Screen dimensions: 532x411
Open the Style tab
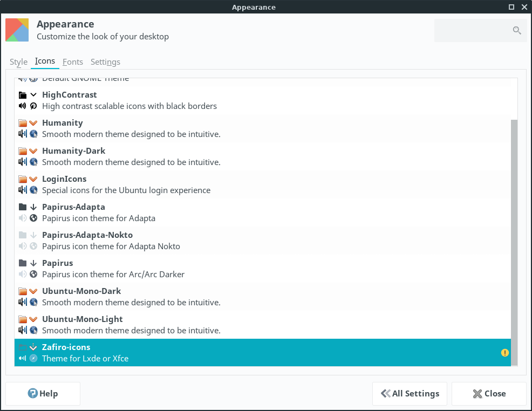click(18, 61)
